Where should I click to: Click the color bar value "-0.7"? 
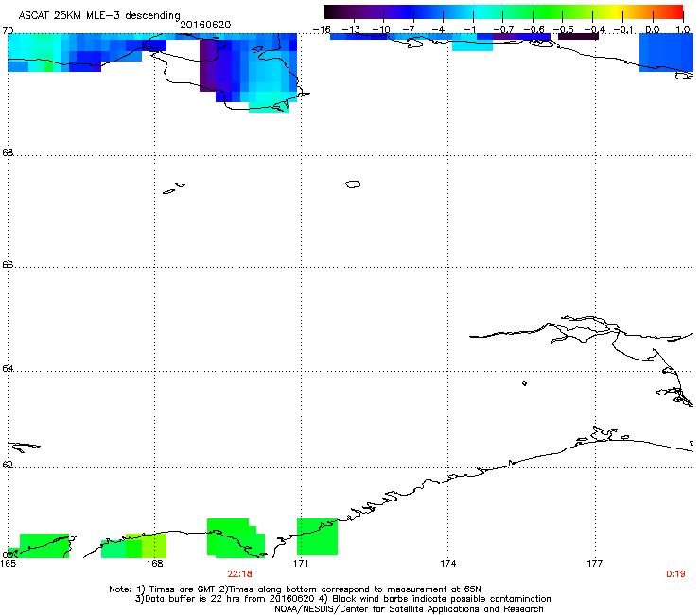503,30
